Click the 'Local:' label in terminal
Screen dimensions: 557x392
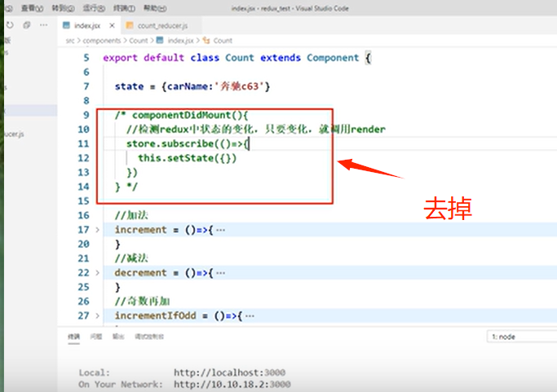tap(95, 372)
